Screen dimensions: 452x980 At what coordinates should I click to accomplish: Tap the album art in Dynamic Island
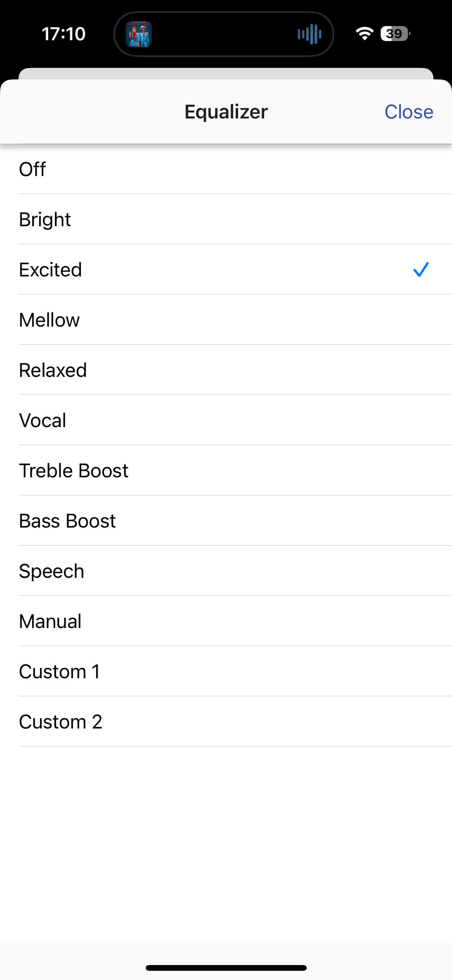coord(138,34)
